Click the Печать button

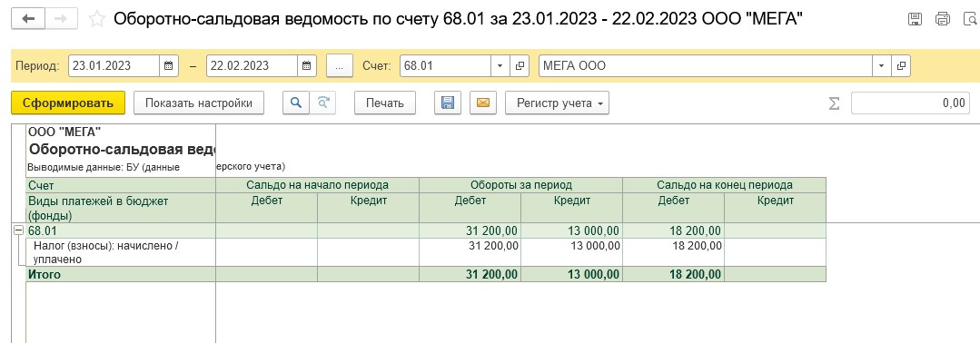(385, 103)
